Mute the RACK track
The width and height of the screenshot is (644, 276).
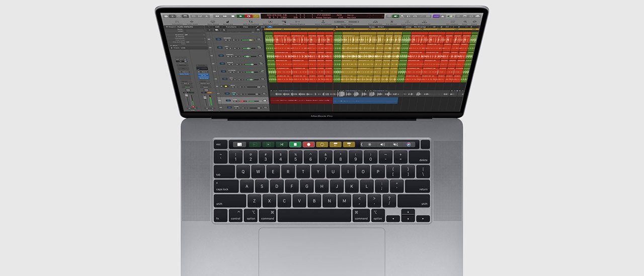point(229,64)
